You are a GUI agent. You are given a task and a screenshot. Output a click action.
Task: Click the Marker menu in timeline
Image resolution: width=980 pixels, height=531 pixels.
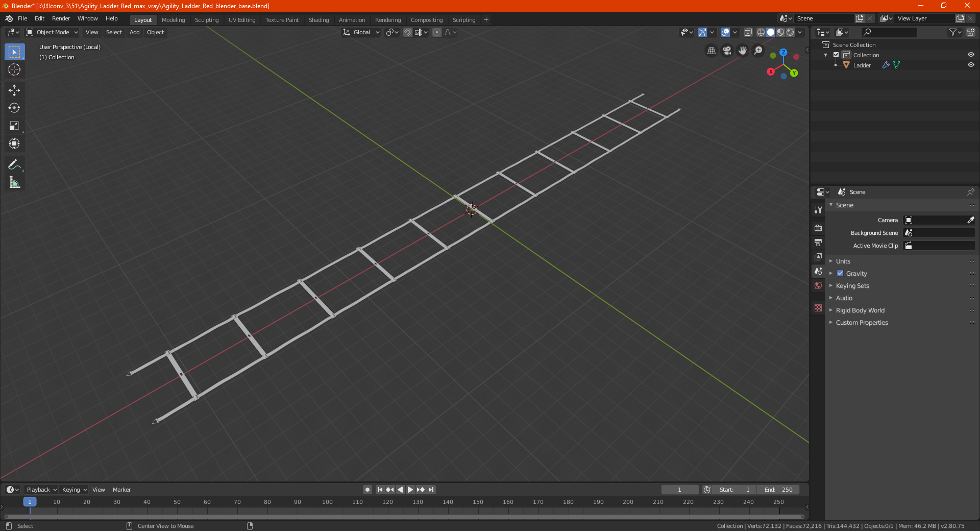click(x=121, y=490)
